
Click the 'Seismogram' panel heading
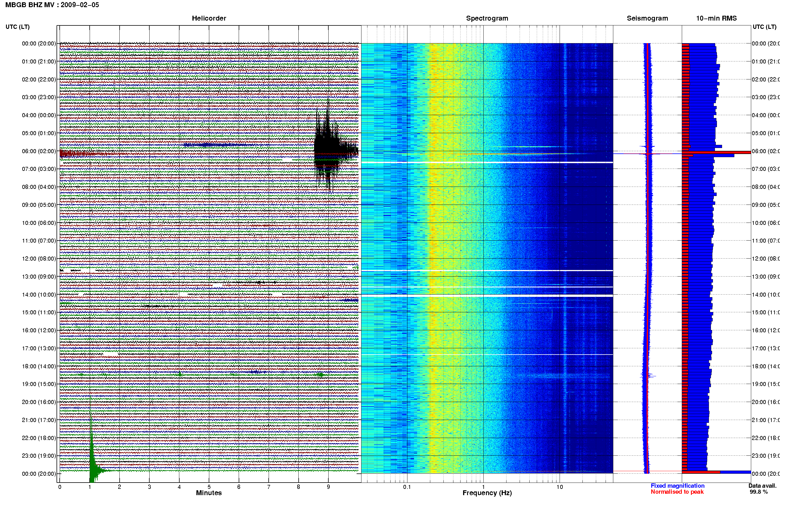(x=647, y=18)
